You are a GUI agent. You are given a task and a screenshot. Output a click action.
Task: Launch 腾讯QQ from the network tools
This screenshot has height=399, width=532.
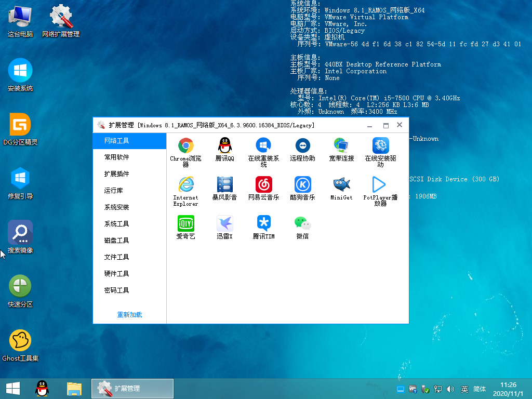pos(224,149)
